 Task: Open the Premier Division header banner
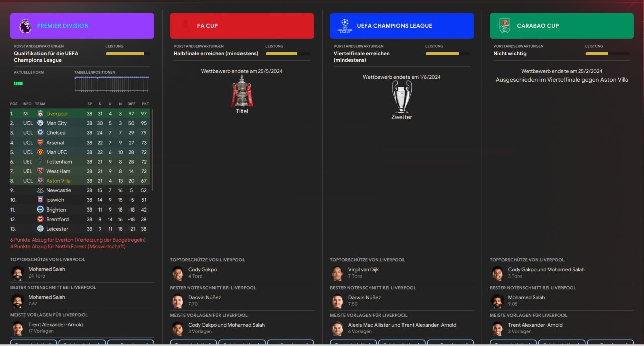82,26
